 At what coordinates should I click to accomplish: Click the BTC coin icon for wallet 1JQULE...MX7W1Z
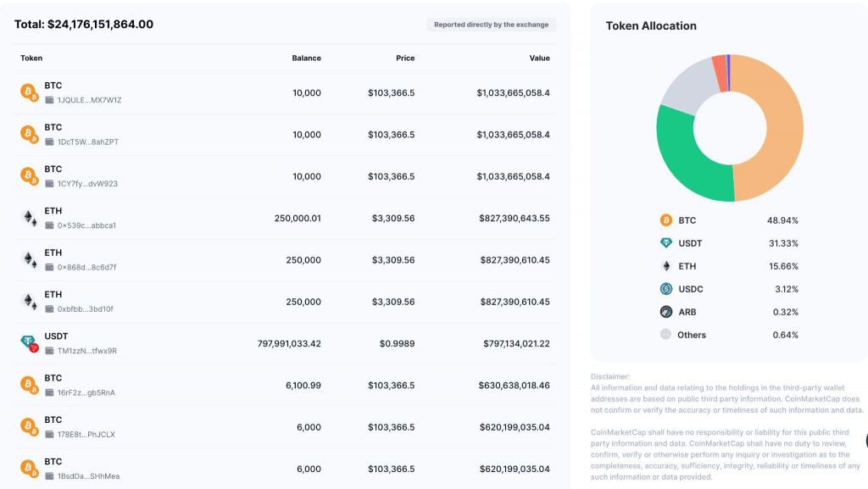click(30, 92)
